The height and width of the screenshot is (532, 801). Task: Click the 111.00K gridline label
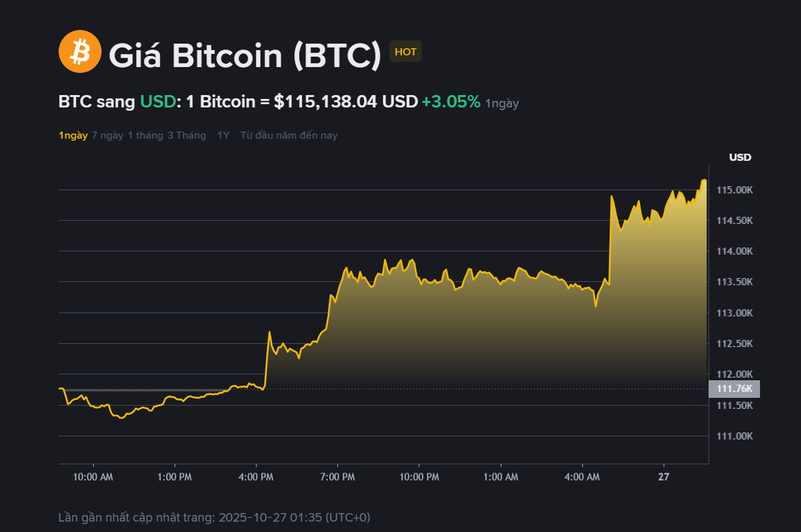(733, 436)
